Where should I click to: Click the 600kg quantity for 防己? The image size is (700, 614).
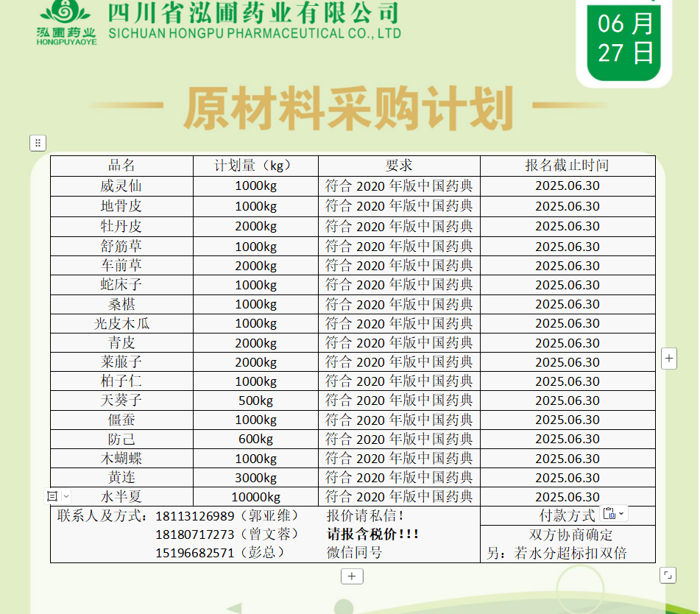coord(255,439)
